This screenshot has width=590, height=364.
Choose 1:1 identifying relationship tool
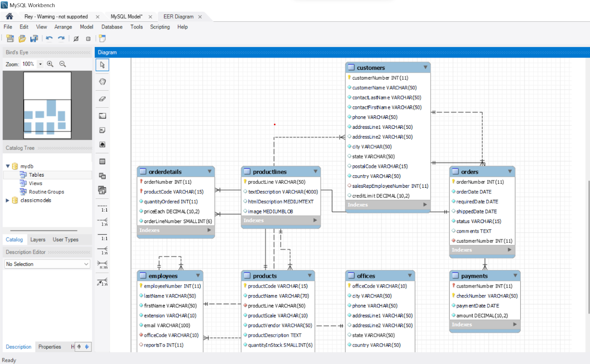point(103,237)
